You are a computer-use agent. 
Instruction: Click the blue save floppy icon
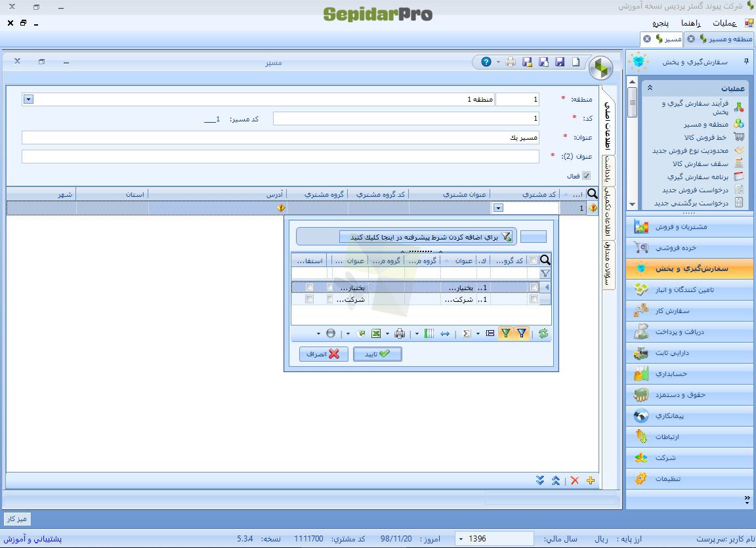pyautogui.click(x=560, y=62)
